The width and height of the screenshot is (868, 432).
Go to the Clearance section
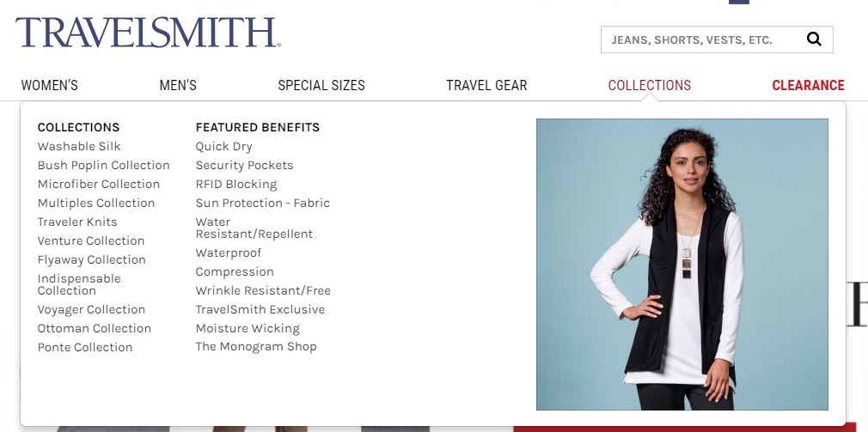point(808,85)
